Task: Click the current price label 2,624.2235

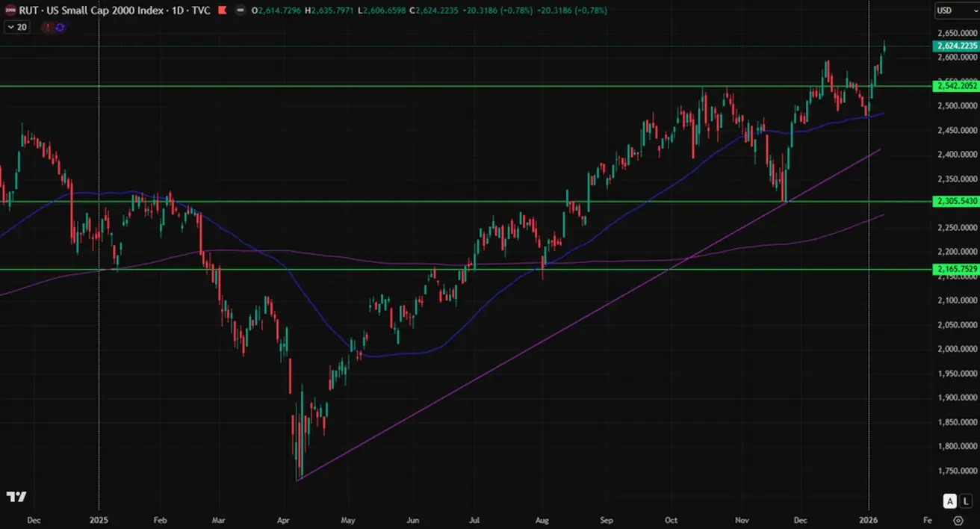Action: point(955,46)
